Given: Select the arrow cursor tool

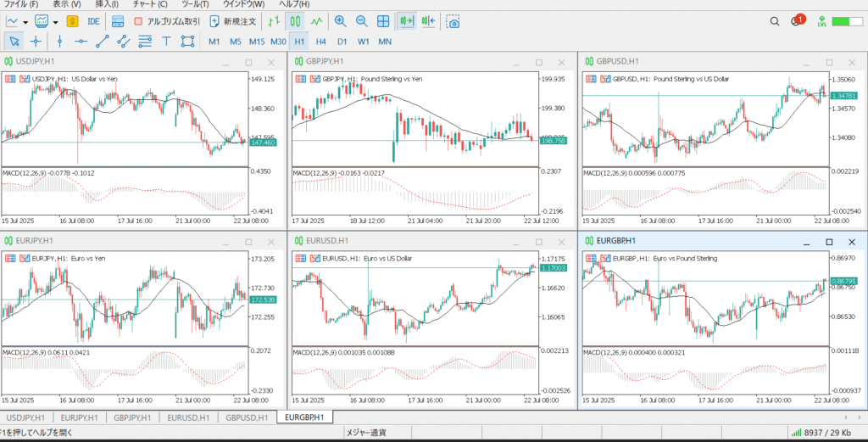Looking at the screenshot, I should tap(14, 41).
